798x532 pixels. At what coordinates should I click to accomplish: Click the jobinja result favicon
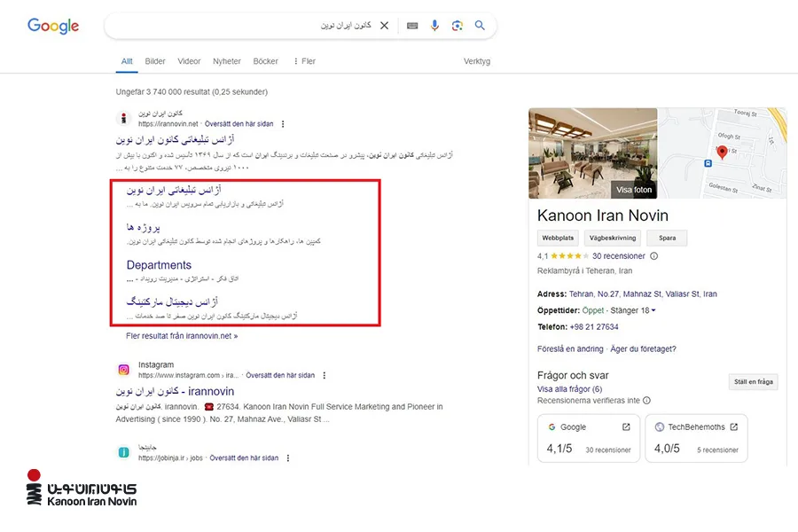coord(123,452)
